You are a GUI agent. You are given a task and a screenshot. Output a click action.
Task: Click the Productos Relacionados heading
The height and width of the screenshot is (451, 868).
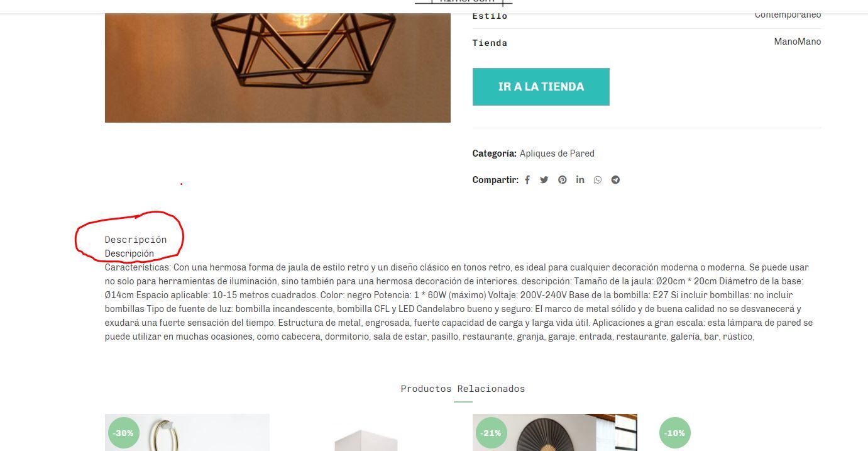coord(463,389)
